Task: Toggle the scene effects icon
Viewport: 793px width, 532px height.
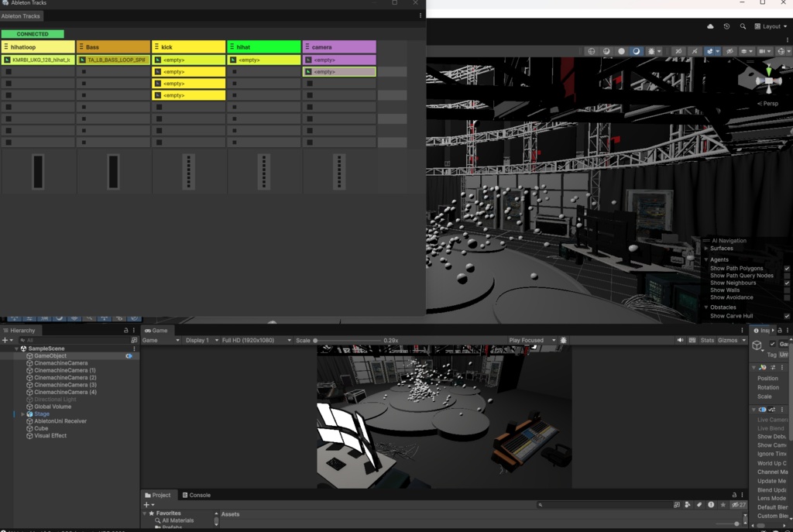Action: pos(709,51)
